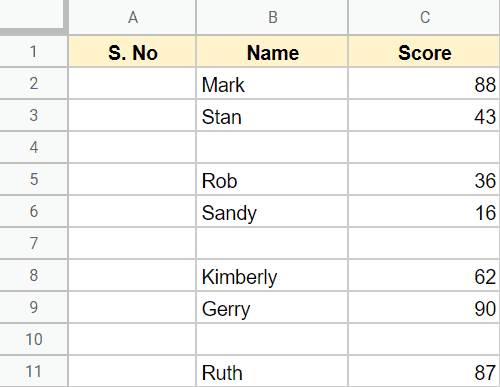
Task: Select row 4 header
Action: (33, 147)
